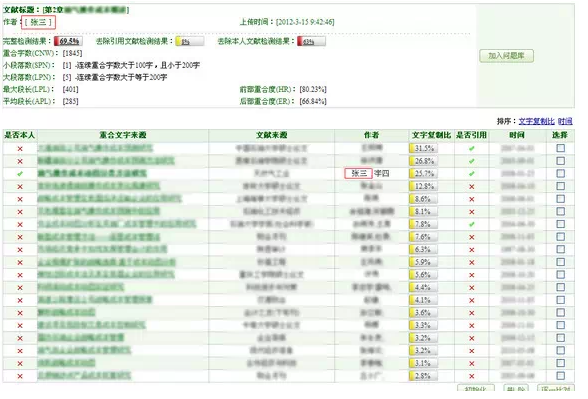Click the red X under 是否引用 in 4.1% row
Viewport: 588px width, 399px height.
pyautogui.click(x=472, y=300)
